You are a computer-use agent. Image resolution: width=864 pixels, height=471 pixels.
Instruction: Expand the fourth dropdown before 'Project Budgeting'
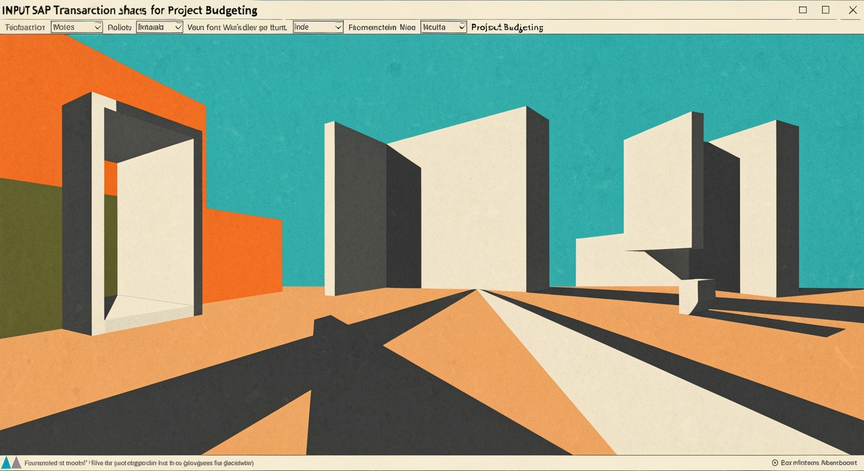444,27
